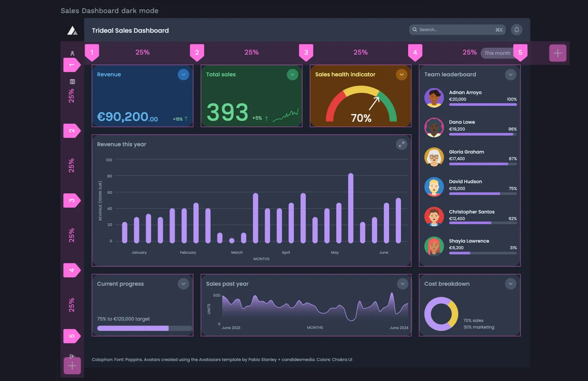Click the Colophon footer text
This screenshot has height=381, width=588.
[222, 359]
